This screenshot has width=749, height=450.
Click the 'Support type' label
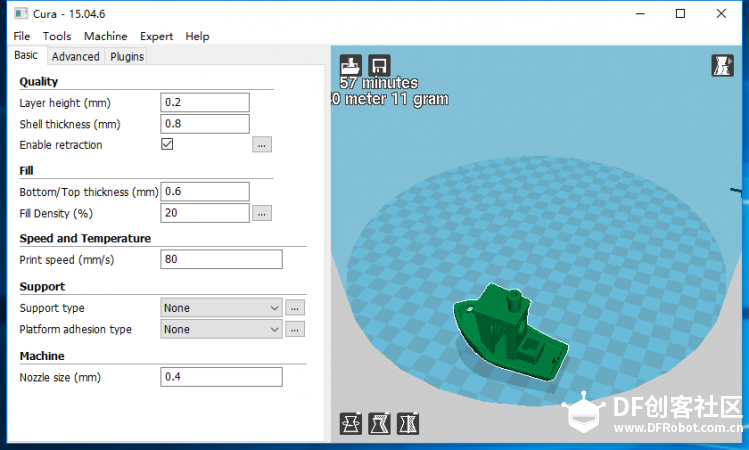click(52, 308)
